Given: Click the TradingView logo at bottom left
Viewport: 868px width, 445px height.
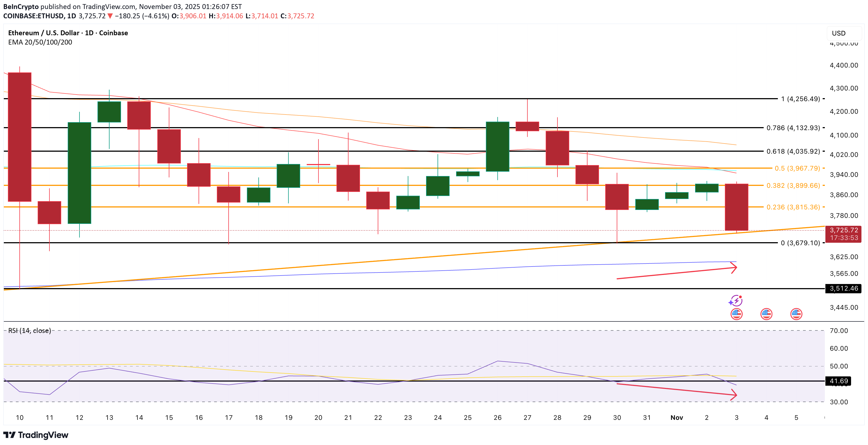Looking at the screenshot, I should click(x=36, y=435).
